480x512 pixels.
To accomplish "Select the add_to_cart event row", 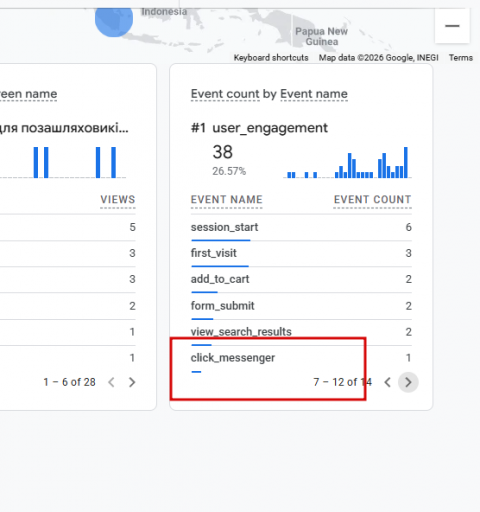I will tap(301, 279).
